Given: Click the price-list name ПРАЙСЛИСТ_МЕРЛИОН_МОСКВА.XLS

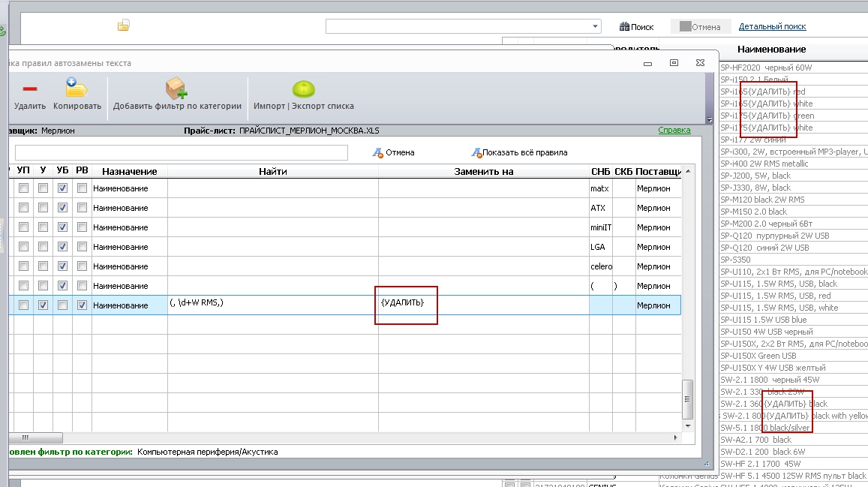Looking at the screenshot, I should 309,131.
